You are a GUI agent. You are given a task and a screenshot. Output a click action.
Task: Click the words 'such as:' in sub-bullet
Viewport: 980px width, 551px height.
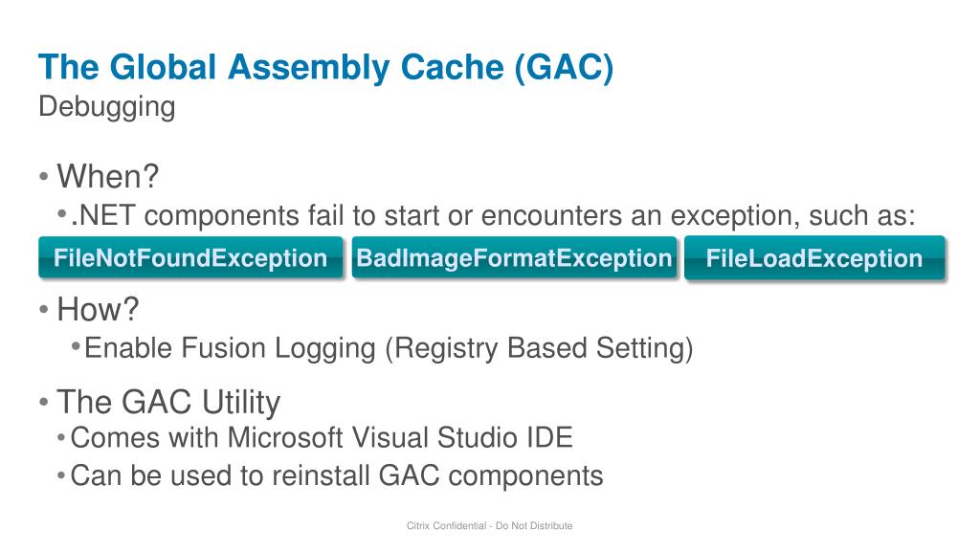point(862,215)
